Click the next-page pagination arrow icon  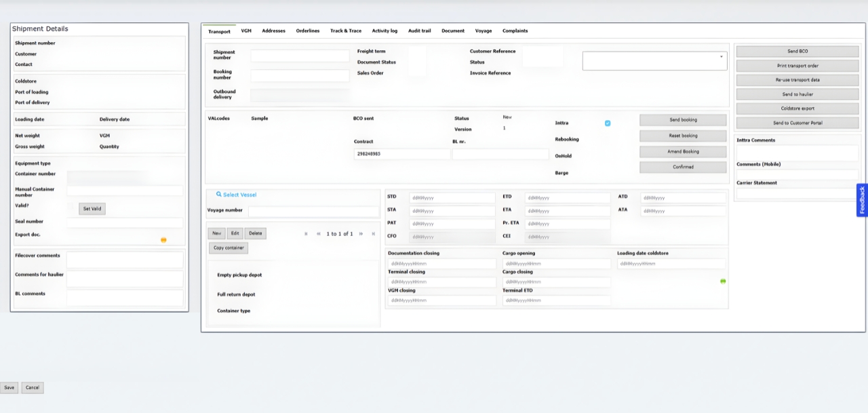(x=359, y=233)
